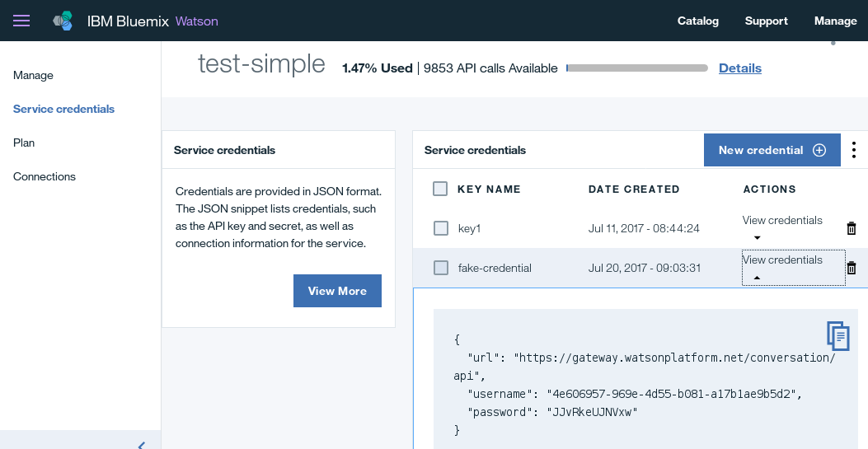Image resolution: width=868 pixels, height=449 pixels.
Task: Click date Jul 11, 2017 - 08:44:24
Action: pos(644,228)
